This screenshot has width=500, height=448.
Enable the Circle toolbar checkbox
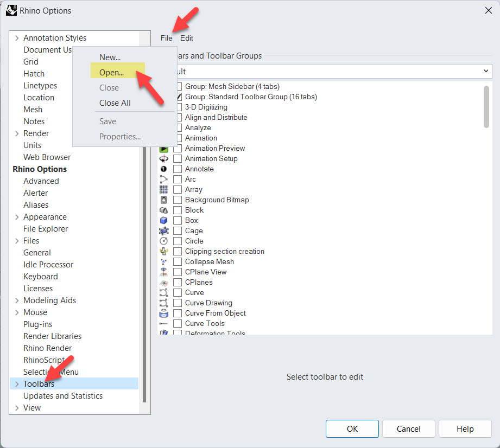pos(178,241)
